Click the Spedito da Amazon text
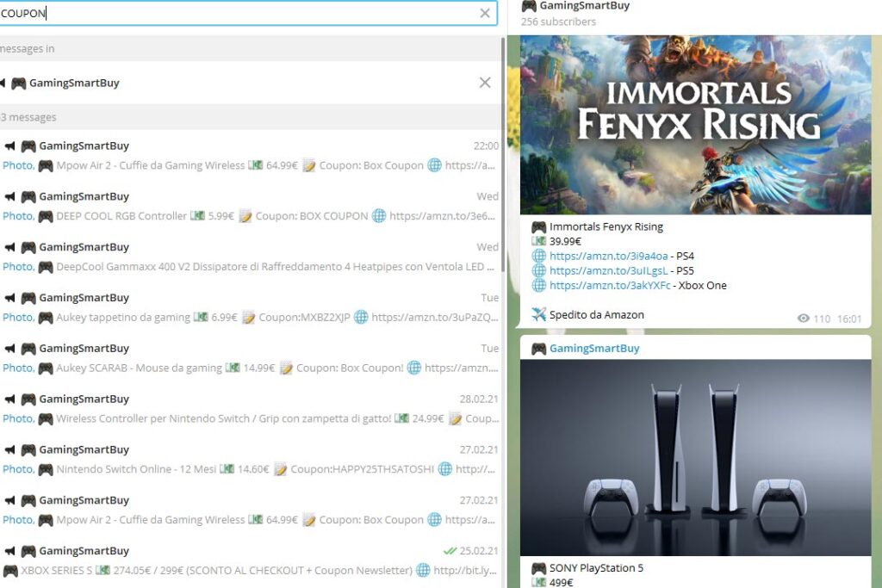882x588 pixels. (597, 315)
